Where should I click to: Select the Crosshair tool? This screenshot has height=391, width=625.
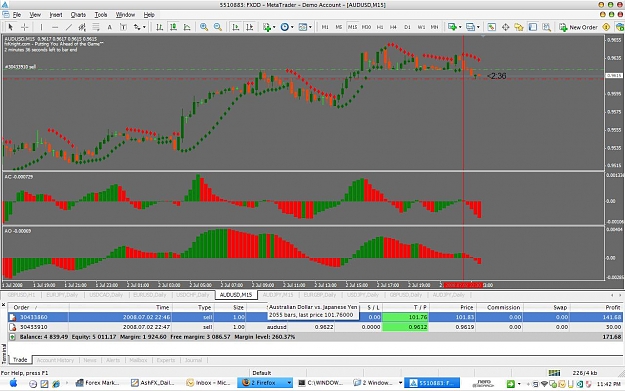(24, 27)
